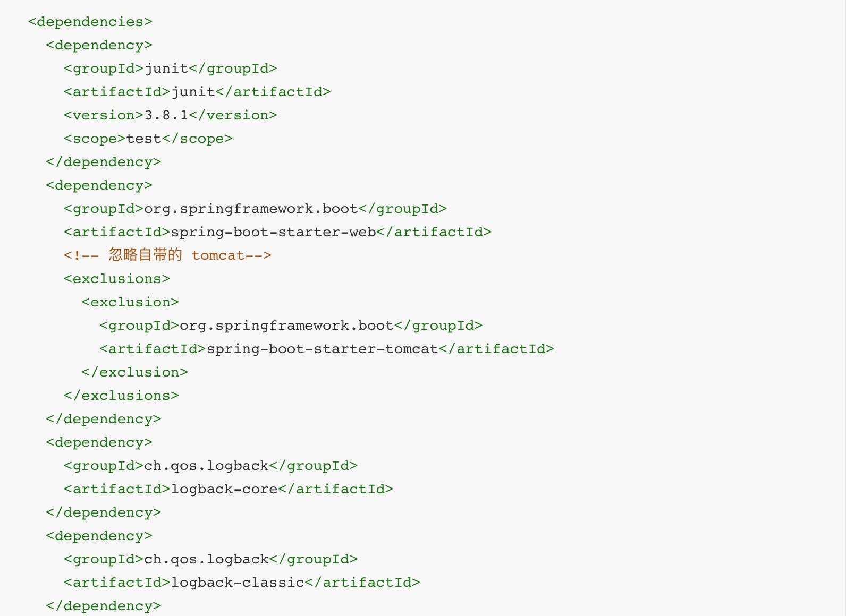This screenshot has width=846, height=616.
Task: Click the junit artifactId value
Action: click(x=193, y=92)
